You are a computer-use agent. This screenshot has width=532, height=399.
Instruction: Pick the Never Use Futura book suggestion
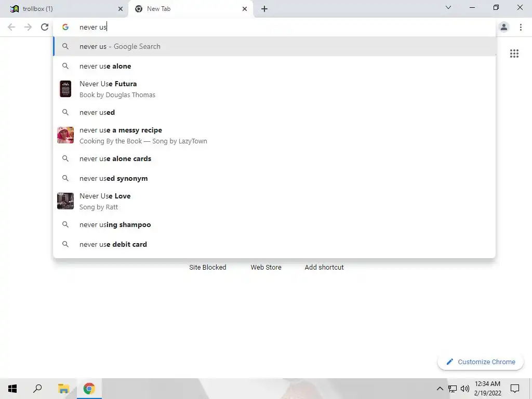tap(274, 89)
